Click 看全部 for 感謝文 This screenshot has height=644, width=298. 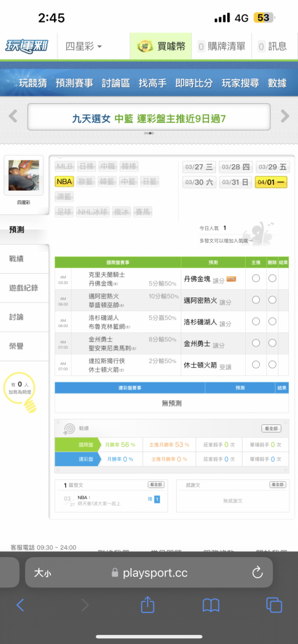(x=278, y=485)
